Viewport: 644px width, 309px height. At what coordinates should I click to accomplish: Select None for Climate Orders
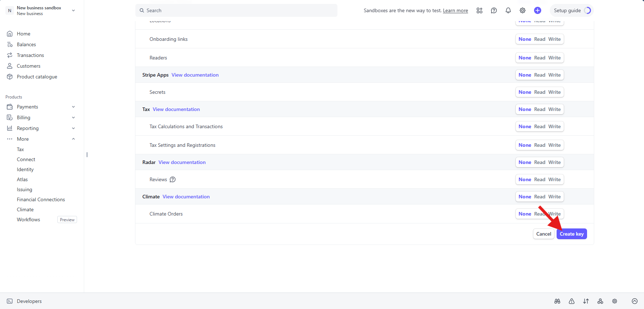(x=525, y=214)
